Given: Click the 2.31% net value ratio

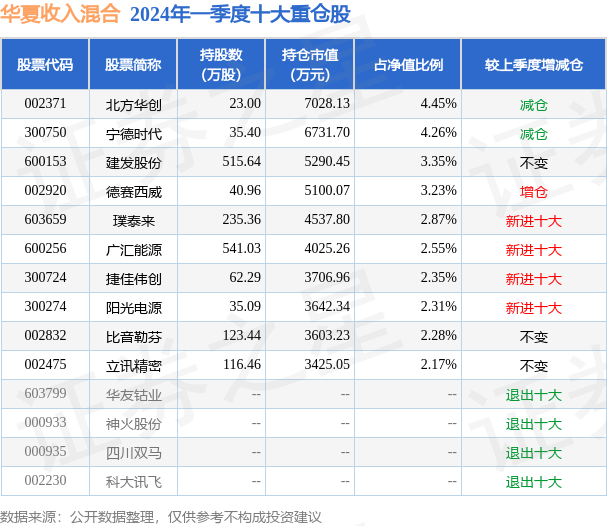Looking at the screenshot, I should click(x=439, y=307).
